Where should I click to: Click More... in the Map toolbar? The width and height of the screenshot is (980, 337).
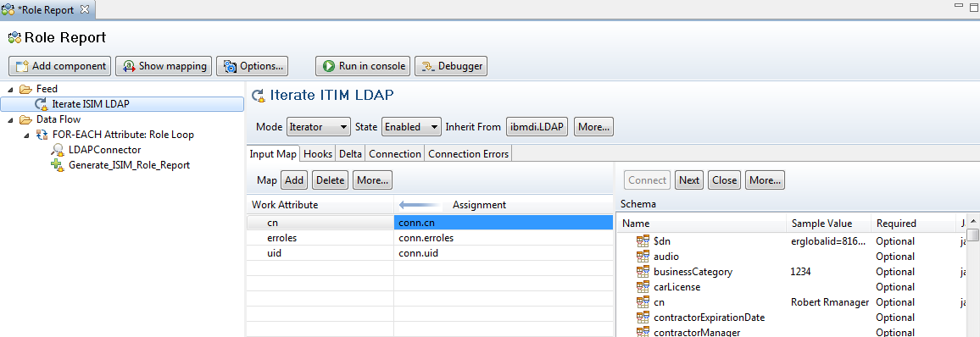[372, 180]
